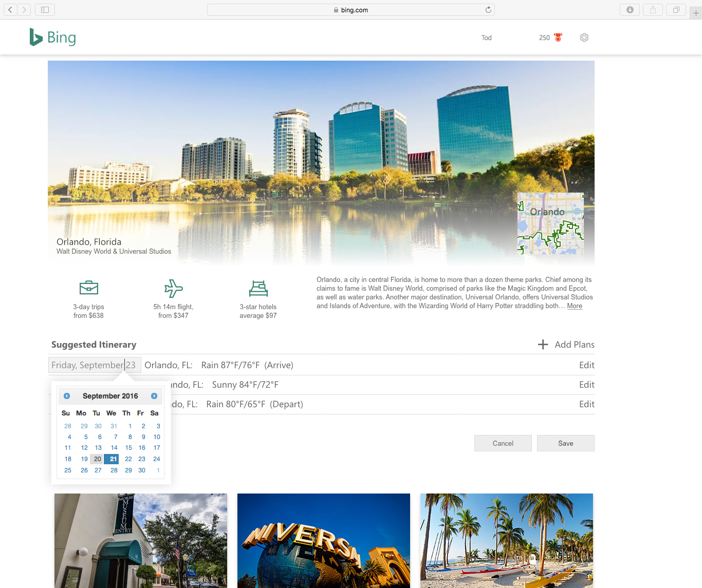Expand description with More link
This screenshot has height=588, width=702.
click(x=575, y=306)
